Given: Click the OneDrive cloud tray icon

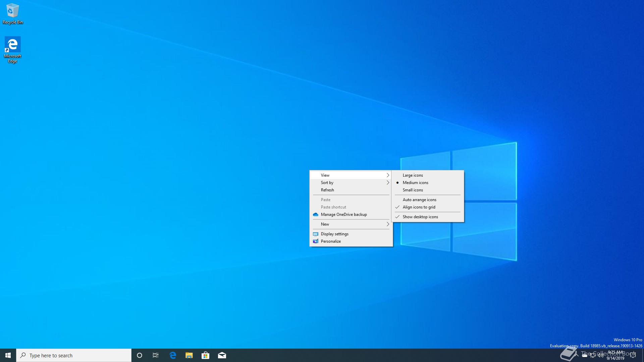Looking at the screenshot, I should [x=585, y=356].
